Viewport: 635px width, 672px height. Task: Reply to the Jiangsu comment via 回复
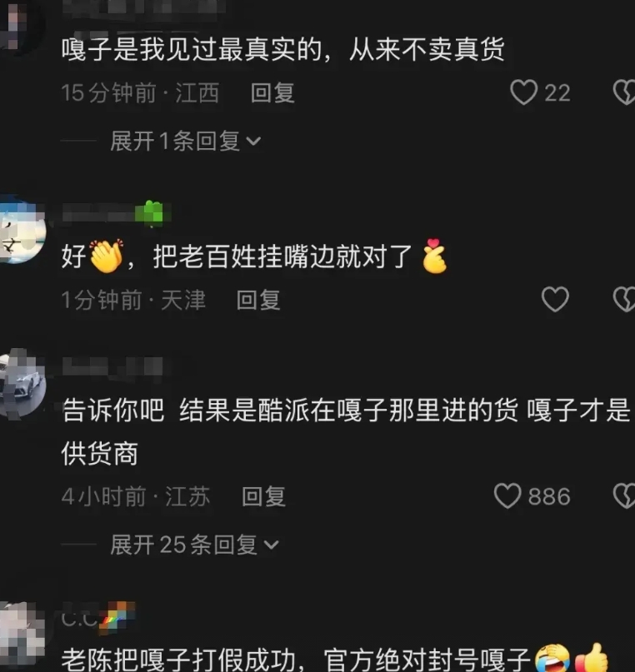(x=263, y=496)
